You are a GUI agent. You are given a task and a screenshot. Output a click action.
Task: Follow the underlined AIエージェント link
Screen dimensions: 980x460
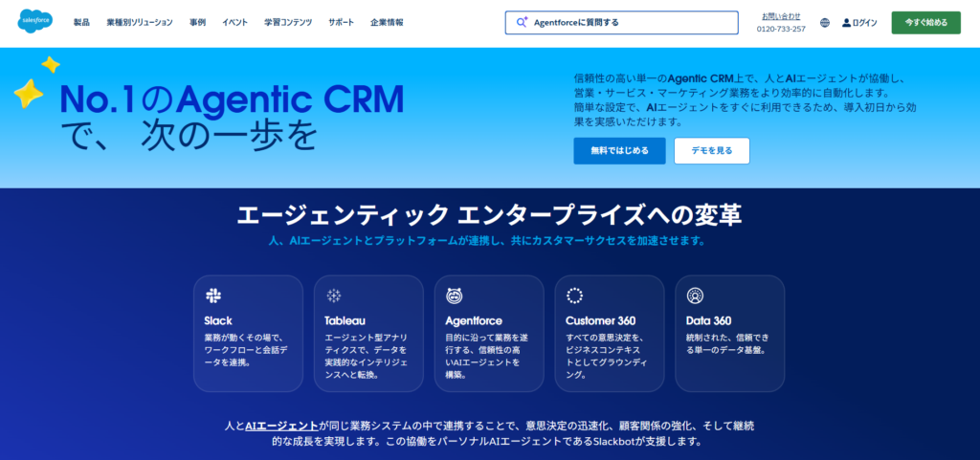[282, 426]
